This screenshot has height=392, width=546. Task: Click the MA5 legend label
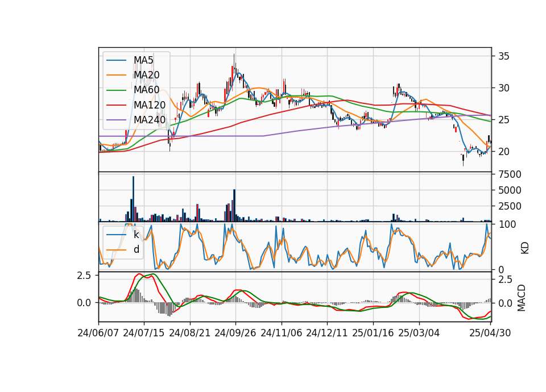143,60
